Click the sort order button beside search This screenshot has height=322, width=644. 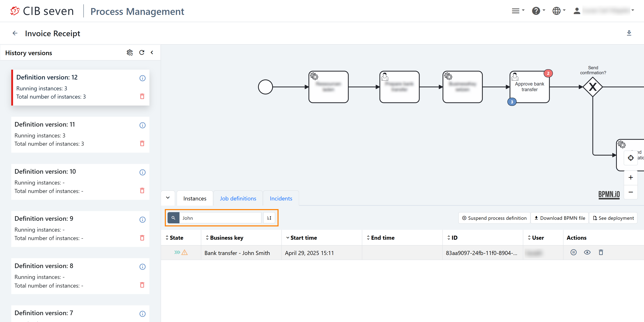(269, 218)
